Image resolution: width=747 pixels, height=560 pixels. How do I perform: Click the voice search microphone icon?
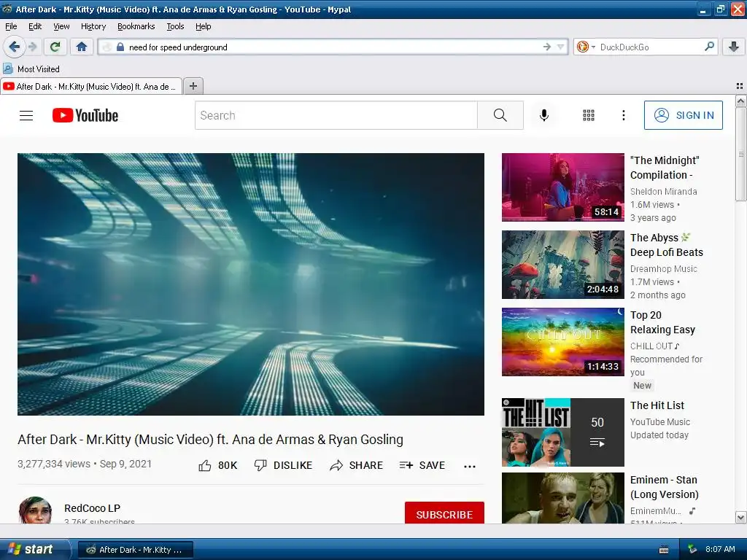(544, 115)
